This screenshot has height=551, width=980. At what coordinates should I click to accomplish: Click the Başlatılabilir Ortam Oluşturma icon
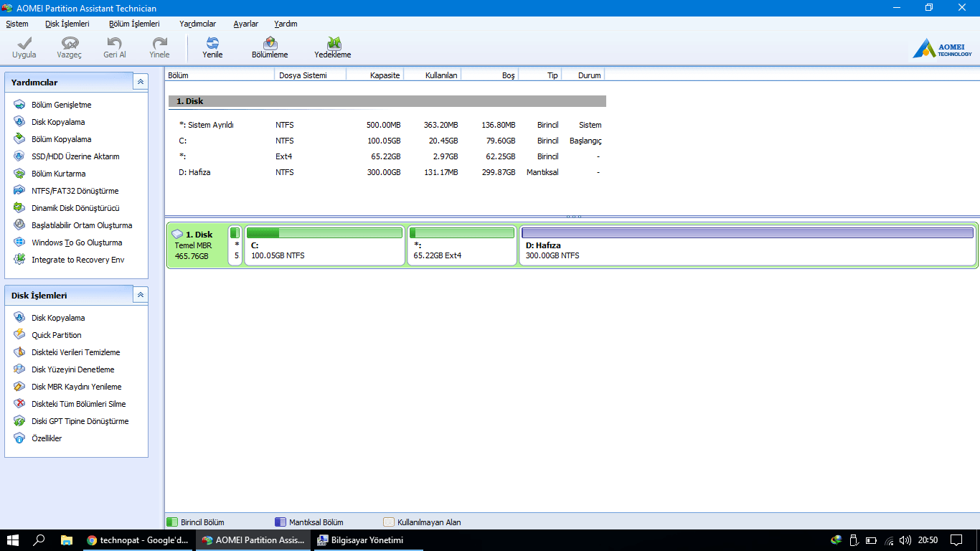(19, 225)
